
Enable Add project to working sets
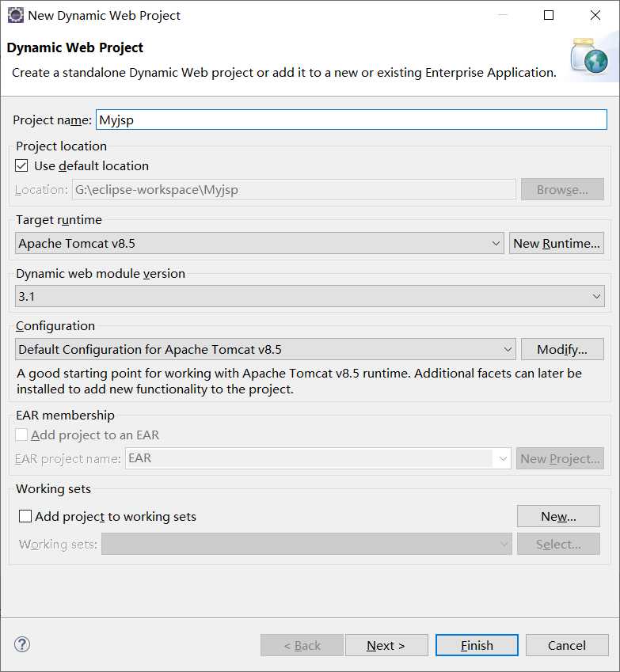[25, 516]
